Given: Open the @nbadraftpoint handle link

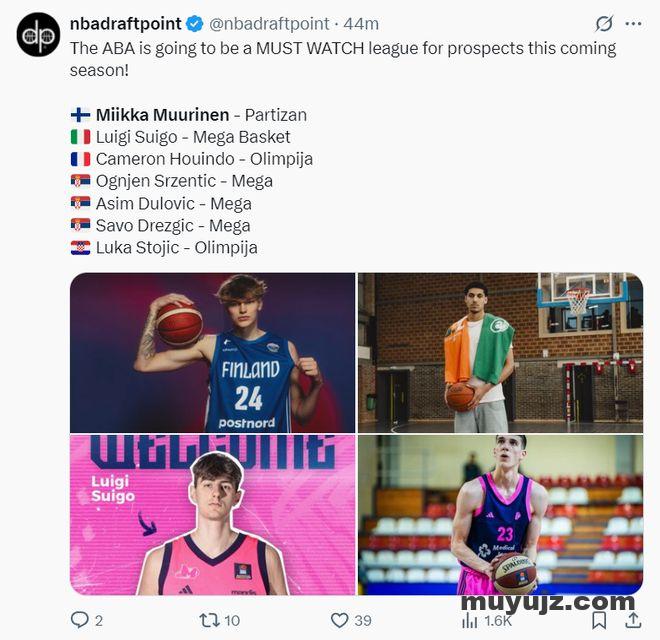Looking at the screenshot, I should pyautogui.click(x=269, y=24).
